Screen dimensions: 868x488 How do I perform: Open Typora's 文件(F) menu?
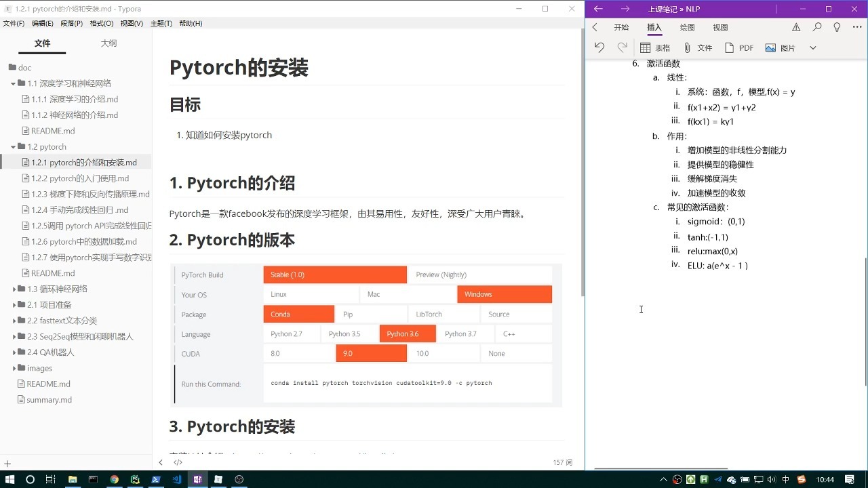(x=14, y=23)
